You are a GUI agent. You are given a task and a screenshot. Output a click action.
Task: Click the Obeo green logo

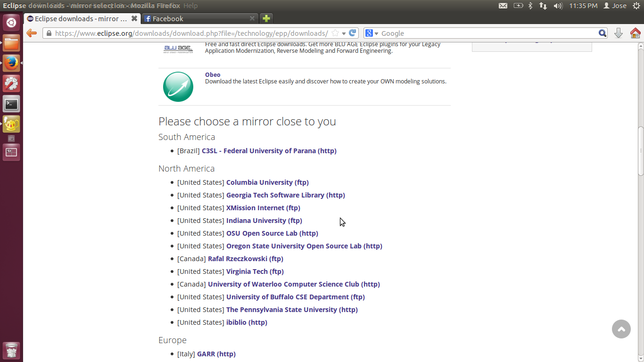coord(178,87)
